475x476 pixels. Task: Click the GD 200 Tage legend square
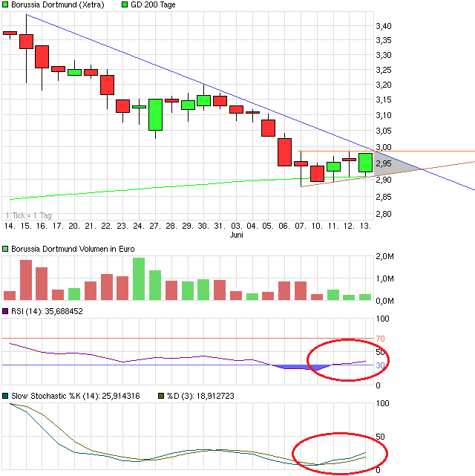(x=125, y=5)
